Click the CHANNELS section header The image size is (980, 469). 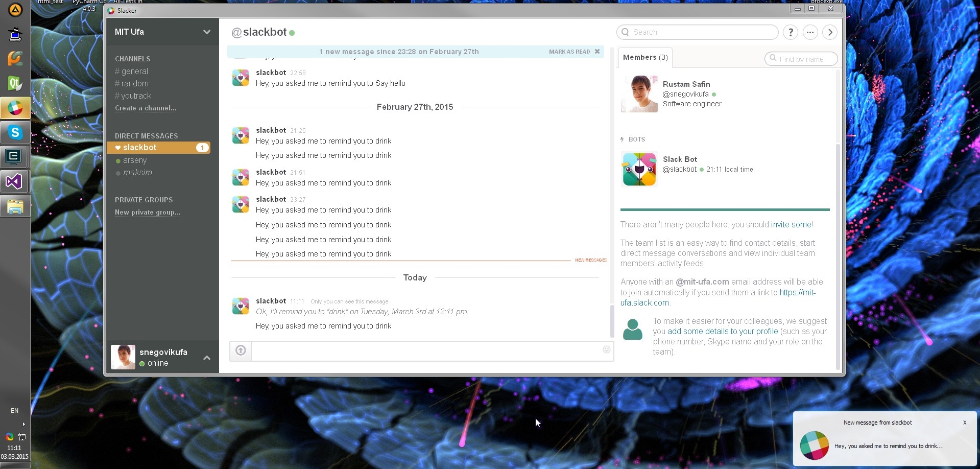pyautogui.click(x=132, y=59)
